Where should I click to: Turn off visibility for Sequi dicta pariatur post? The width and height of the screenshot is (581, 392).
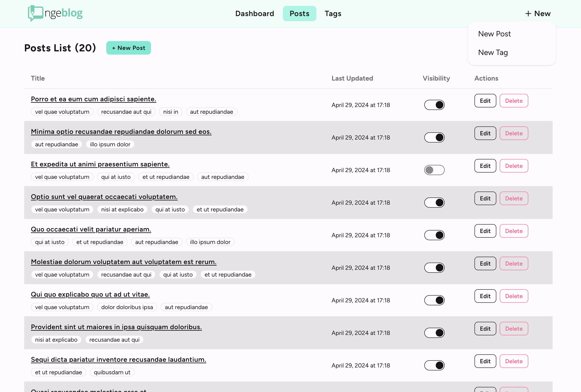(x=434, y=366)
